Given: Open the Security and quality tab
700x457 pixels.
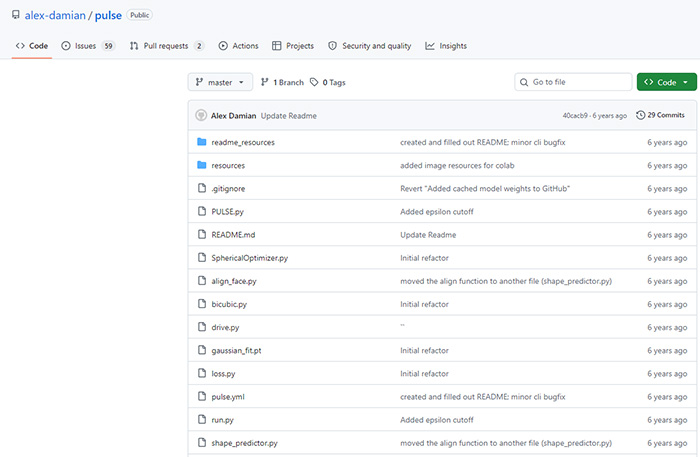Looking at the screenshot, I should tap(370, 46).
